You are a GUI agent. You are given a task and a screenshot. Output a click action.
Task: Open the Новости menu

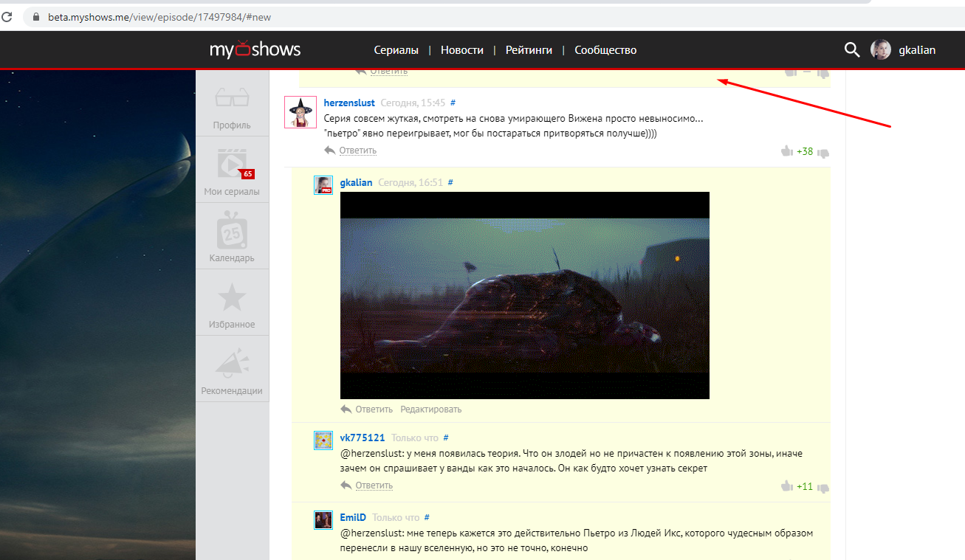[x=462, y=50]
